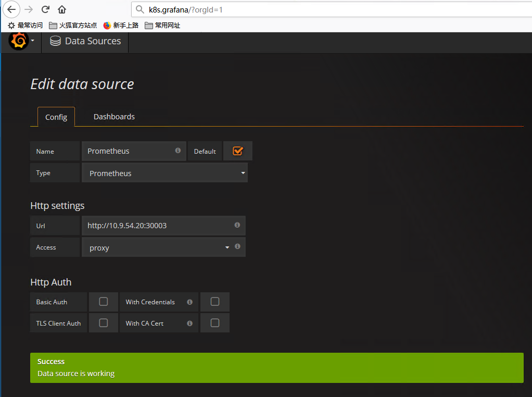Screen dimensions: 532x397
Task: Click the search magnifier in address bar
Action: [x=140, y=9]
